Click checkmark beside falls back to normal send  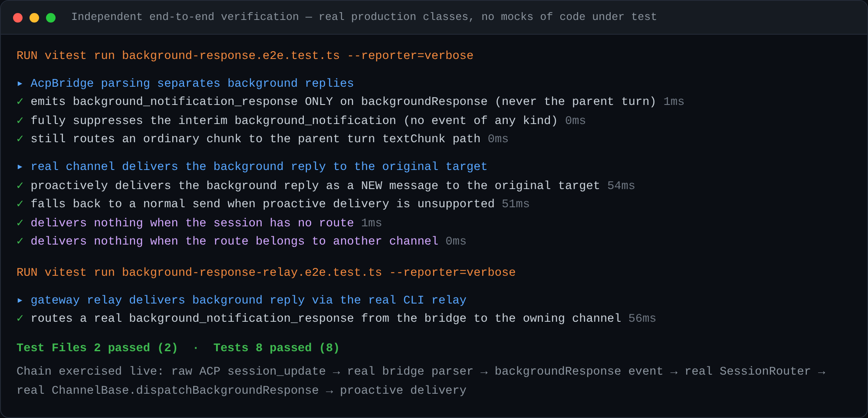tap(20, 204)
